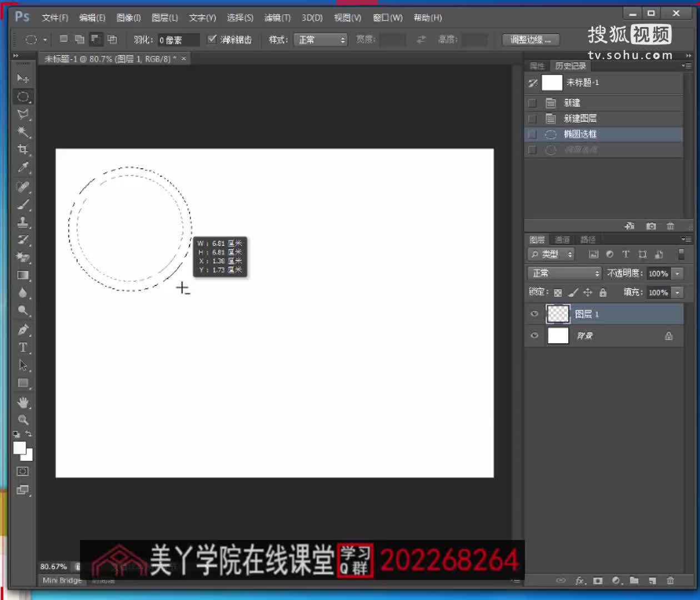Delete the layer using the trash icon
The width and height of the screenshot is (700, 600).
(x=671, y=581)
